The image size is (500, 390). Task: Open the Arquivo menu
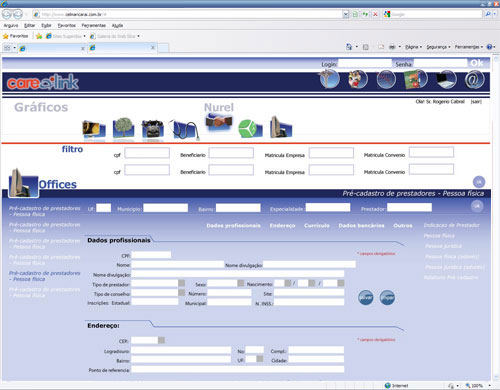[x=11, y=25]
